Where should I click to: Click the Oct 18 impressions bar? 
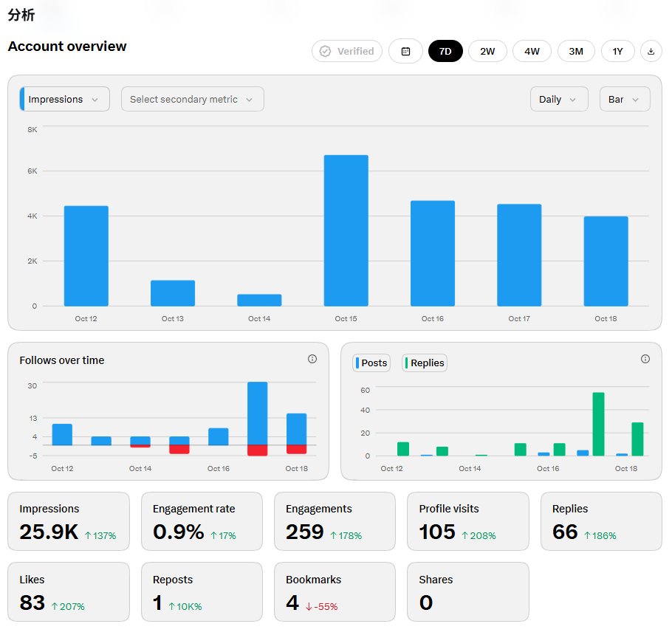pos(606,261)
